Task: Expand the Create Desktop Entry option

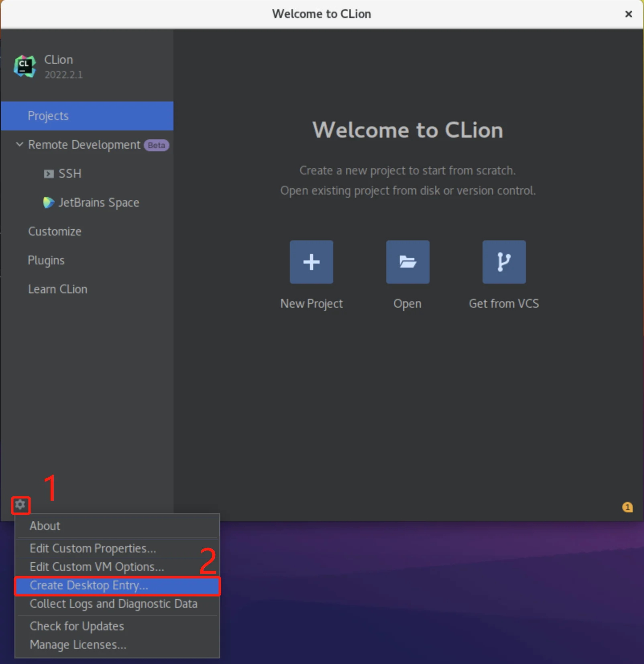Action: pos(89,585)
